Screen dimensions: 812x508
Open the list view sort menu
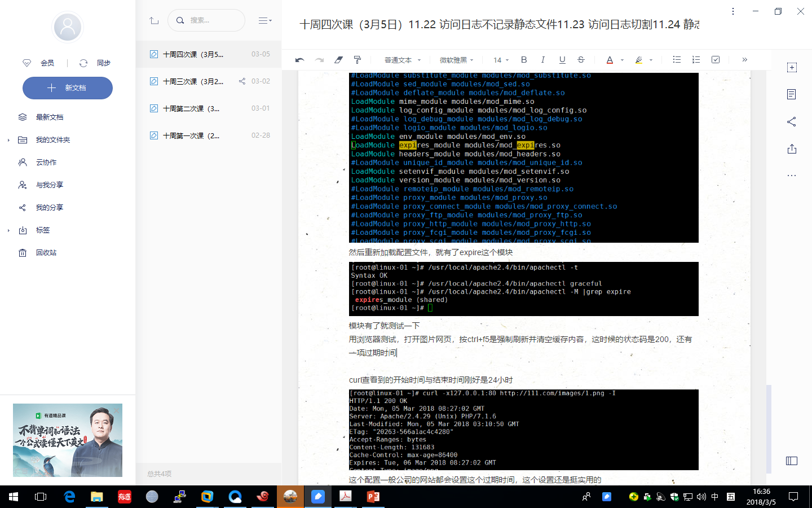[265, 20]
